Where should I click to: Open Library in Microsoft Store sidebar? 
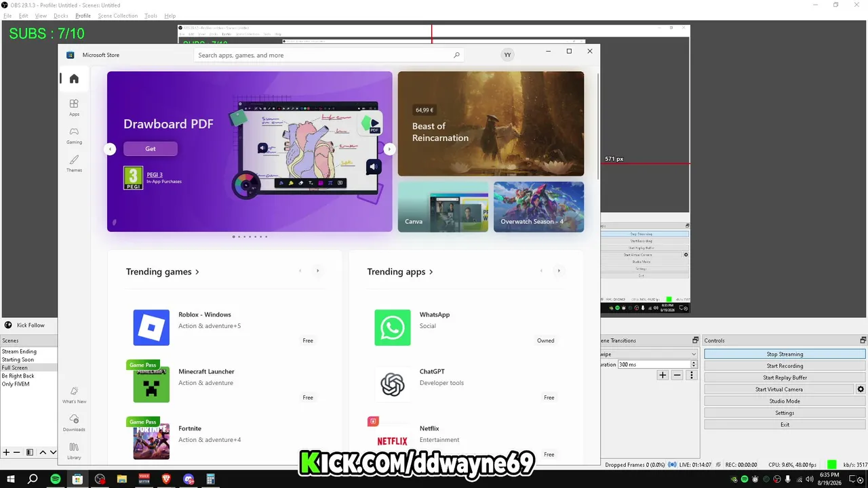pos(74,451)
